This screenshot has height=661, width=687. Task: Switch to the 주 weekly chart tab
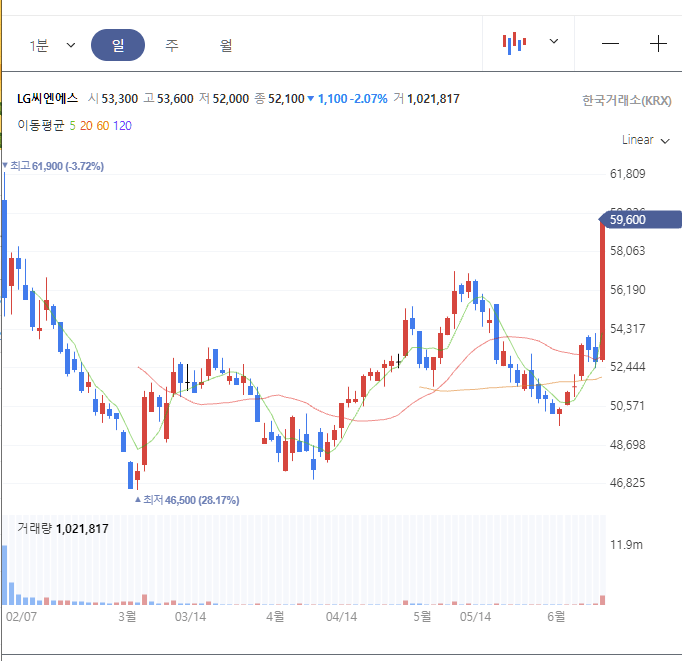click(172, 45)
